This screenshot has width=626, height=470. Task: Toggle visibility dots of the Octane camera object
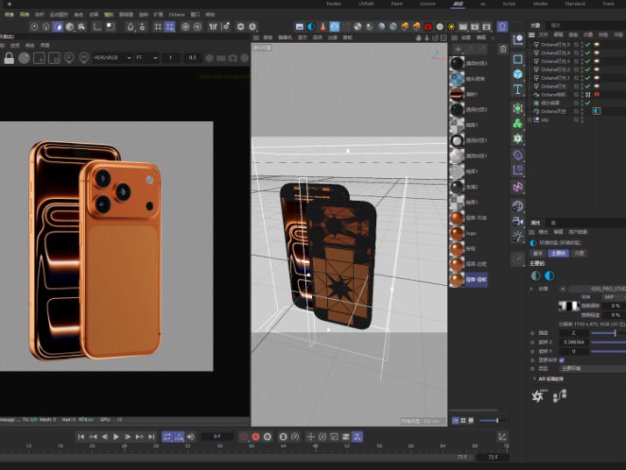click(x=581, y=95)
